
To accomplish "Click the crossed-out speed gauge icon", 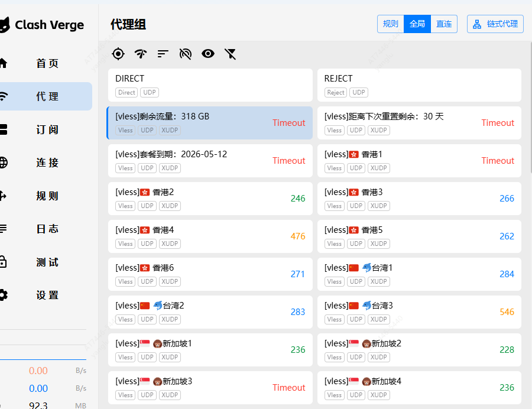I will click(185, 54).
